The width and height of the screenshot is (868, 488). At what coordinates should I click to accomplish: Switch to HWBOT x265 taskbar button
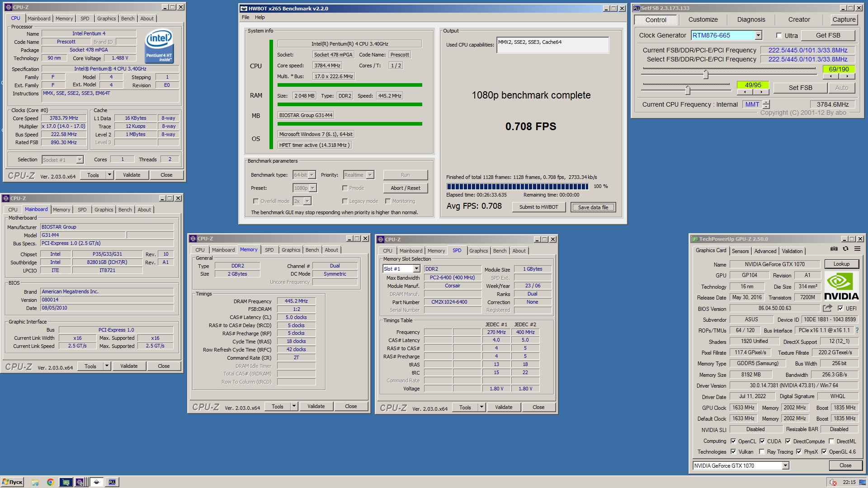pos(96,482)
